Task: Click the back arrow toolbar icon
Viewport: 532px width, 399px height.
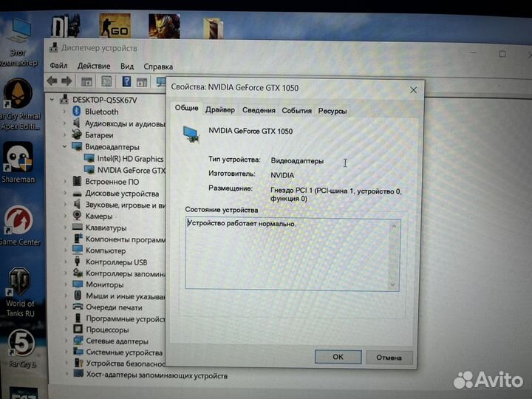Action: (52, 81)
